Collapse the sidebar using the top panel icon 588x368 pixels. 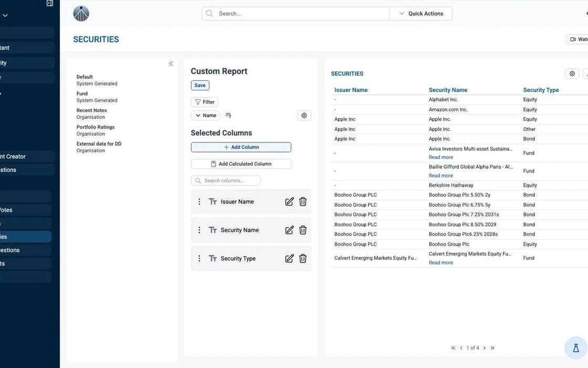(49, 3)
